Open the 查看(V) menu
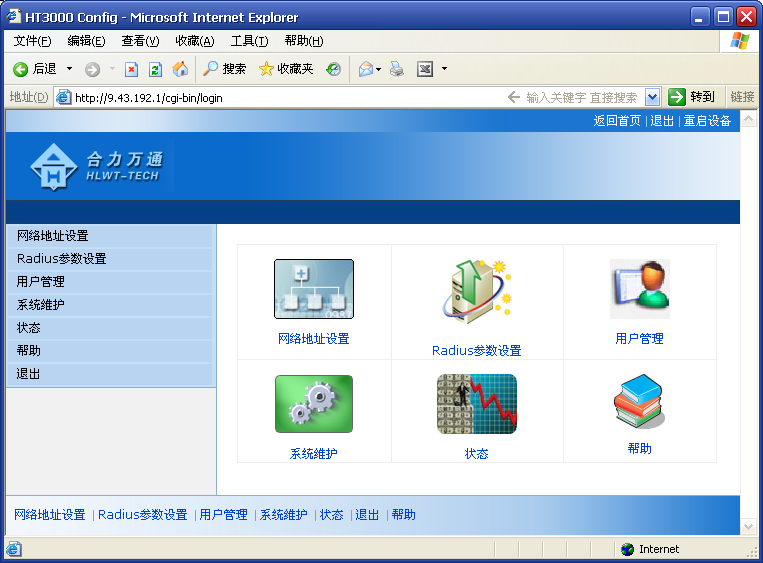 coord(140,41)
